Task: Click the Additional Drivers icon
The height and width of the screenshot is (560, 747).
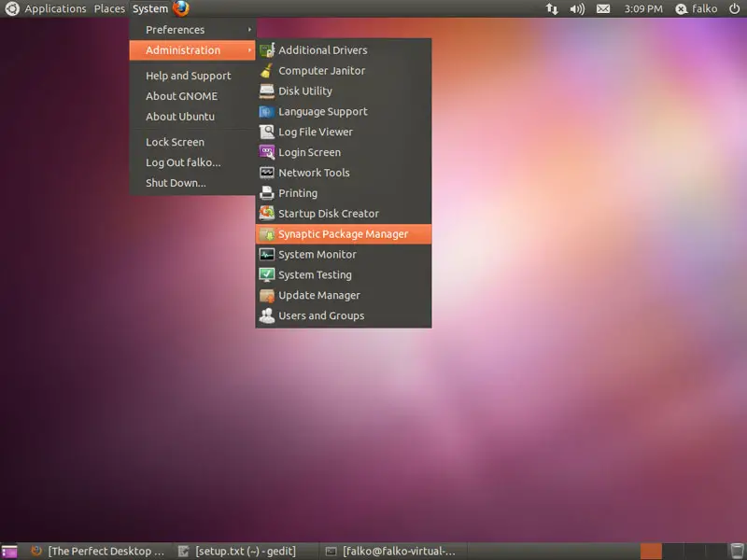Action: pyautogui.click(x=267, y=50)
